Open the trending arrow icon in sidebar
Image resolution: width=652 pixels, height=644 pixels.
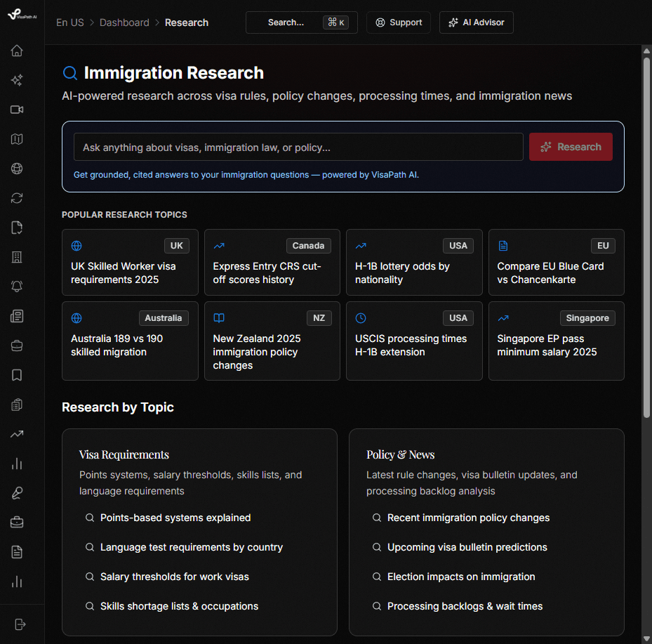click(17, 434)
